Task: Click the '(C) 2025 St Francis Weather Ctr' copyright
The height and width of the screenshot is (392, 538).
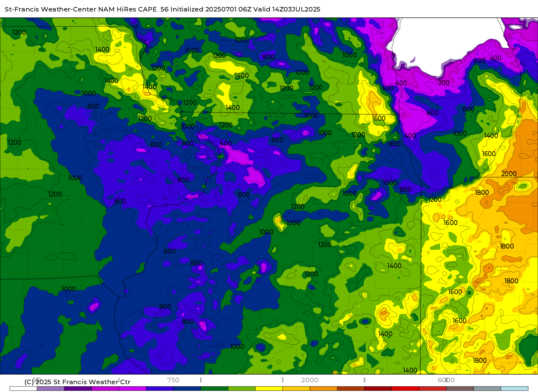Action: pyautogui.click(x=77, y=382)
